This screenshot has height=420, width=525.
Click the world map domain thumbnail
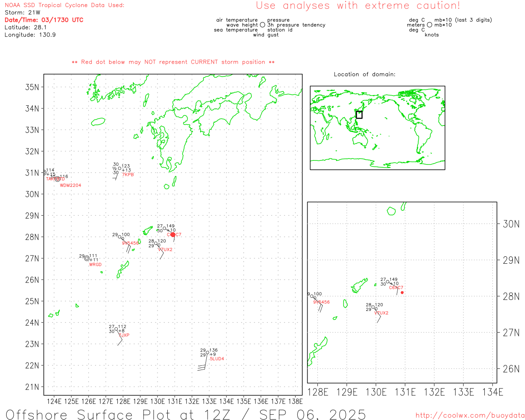377,128
